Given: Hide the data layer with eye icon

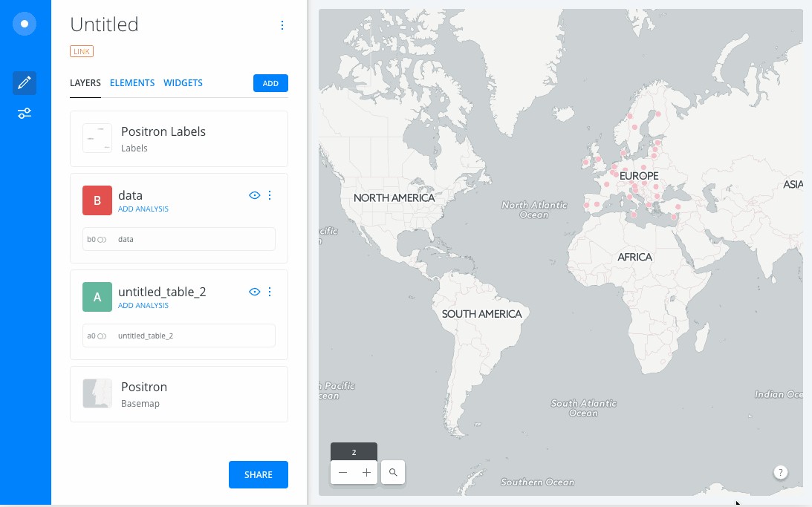Looking at the screenshot, I should point(254,195).
